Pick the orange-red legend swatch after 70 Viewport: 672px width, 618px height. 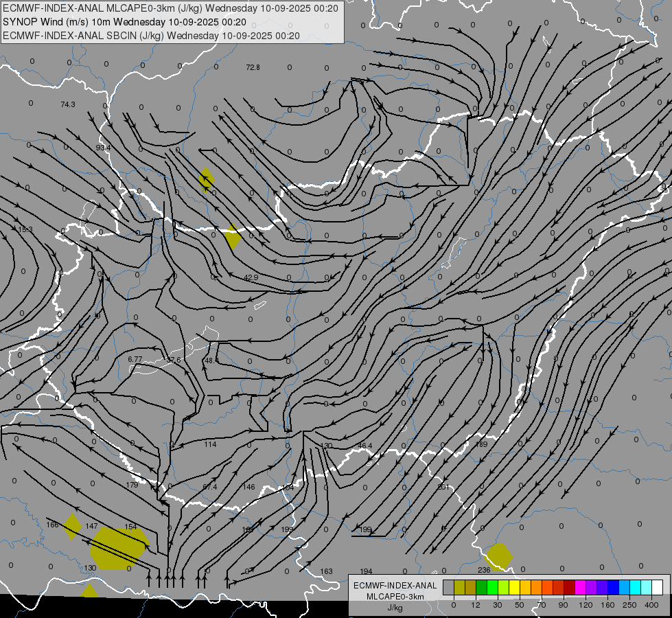point(547,587)
